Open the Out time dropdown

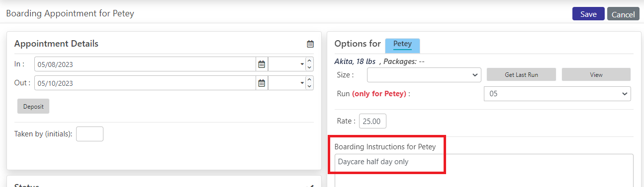(x=287, y=83)
